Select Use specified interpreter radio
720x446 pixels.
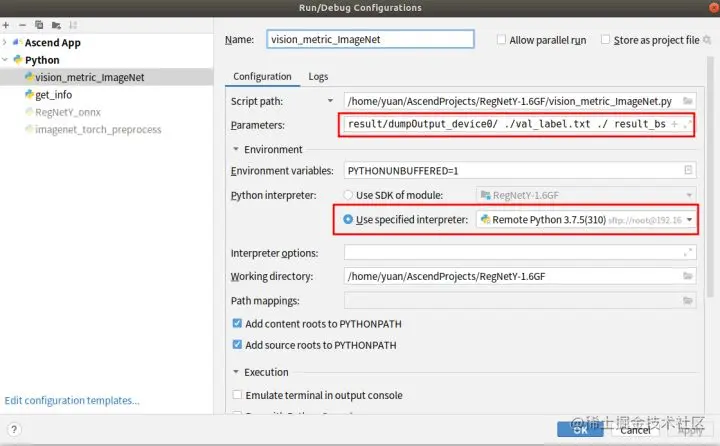point(348,220)
